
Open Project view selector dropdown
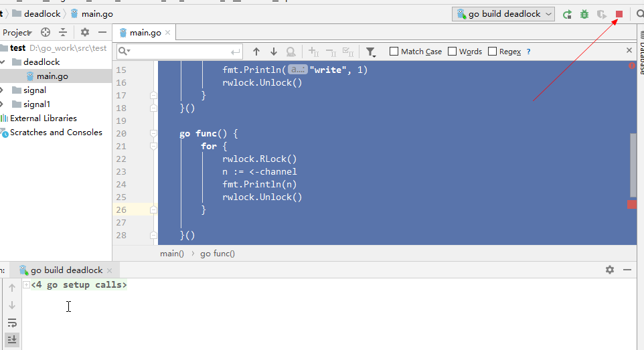point(17,32)
